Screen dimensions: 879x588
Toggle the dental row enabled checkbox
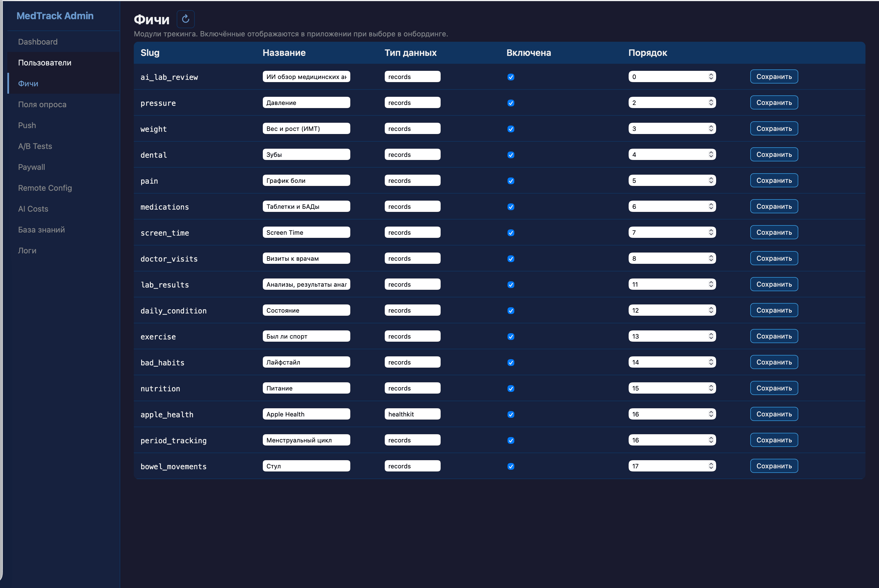coord(511,155)
